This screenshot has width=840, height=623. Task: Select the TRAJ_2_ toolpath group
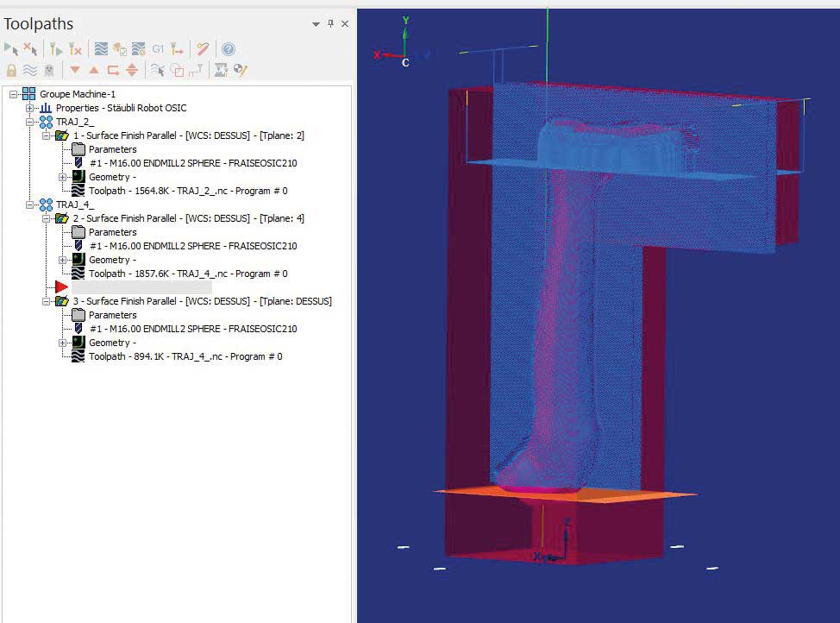[x=74, y=122]
